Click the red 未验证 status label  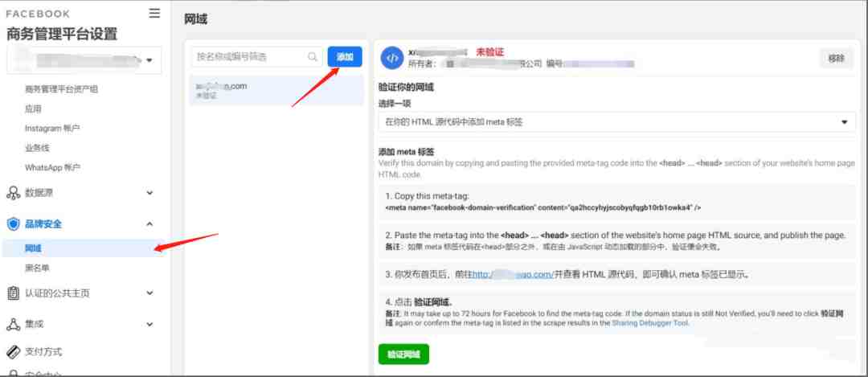[490, 52]
